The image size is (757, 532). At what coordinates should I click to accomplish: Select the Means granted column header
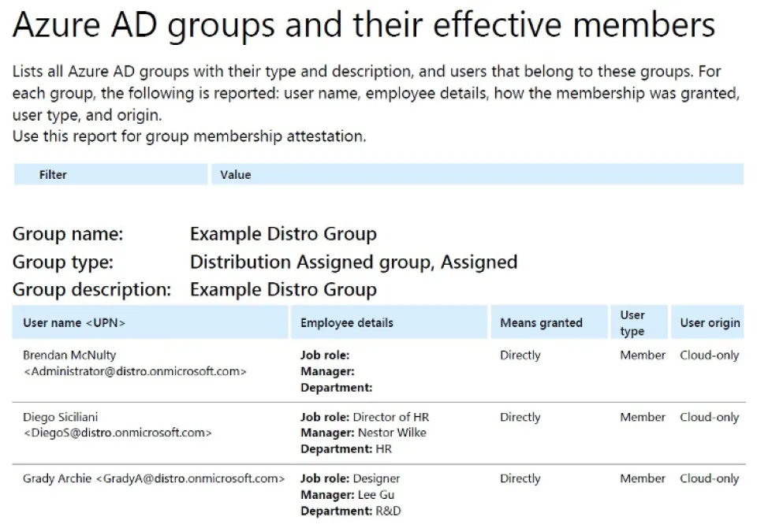pyautogui.click(x=541, y=322)
